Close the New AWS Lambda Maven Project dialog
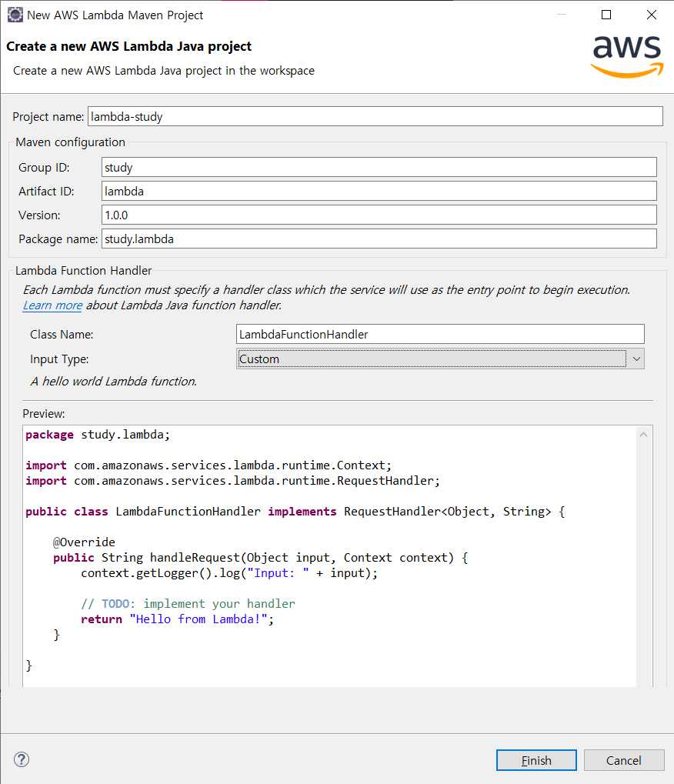Viewport: 674px width, 784px height. 652,15
